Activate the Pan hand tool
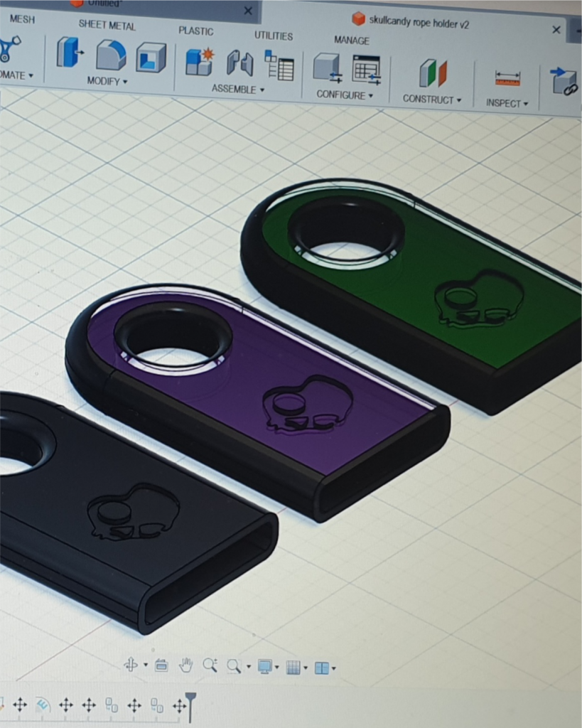Screen dimensions: 582x728 point(185,665)
